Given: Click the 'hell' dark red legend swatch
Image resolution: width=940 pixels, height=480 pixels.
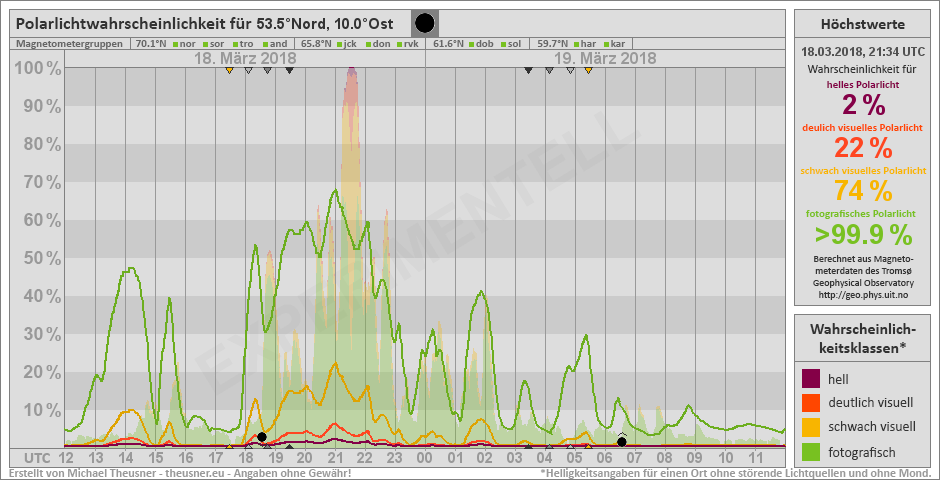Looking at the screenshot, I should coord(812,379).
